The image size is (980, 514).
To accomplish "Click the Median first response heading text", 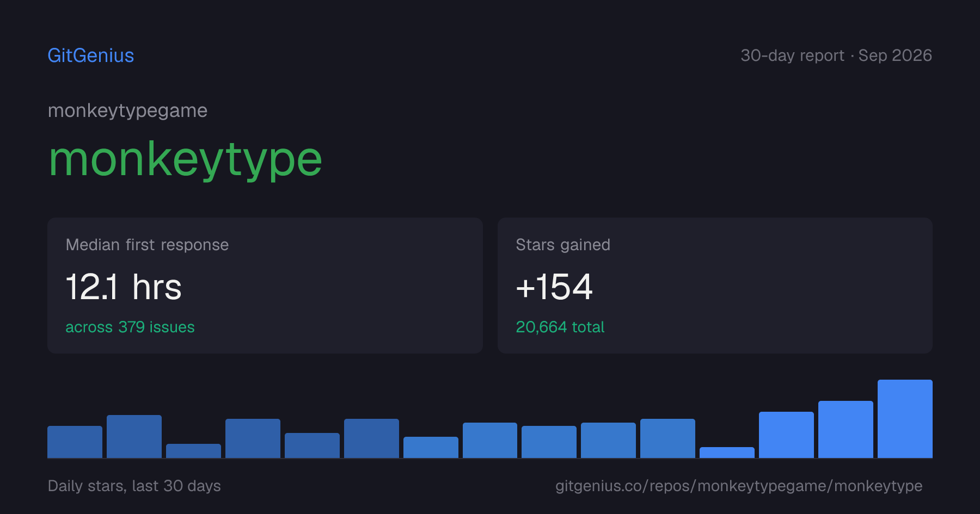I will pos(147,245).
